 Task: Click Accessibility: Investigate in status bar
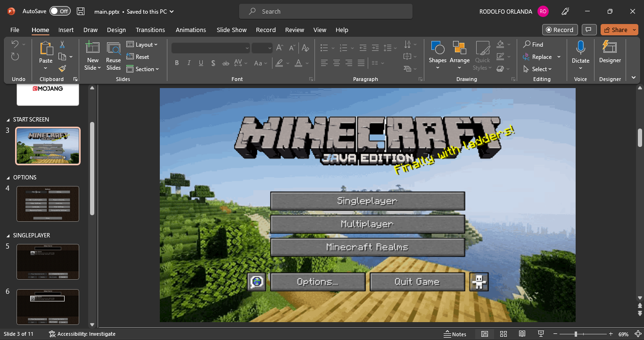coord(83,334)
